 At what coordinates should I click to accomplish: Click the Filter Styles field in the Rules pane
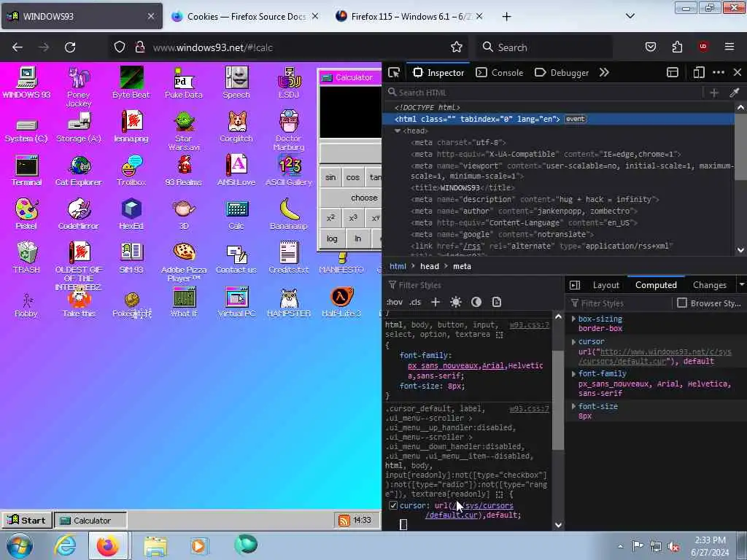coord(473,285)
